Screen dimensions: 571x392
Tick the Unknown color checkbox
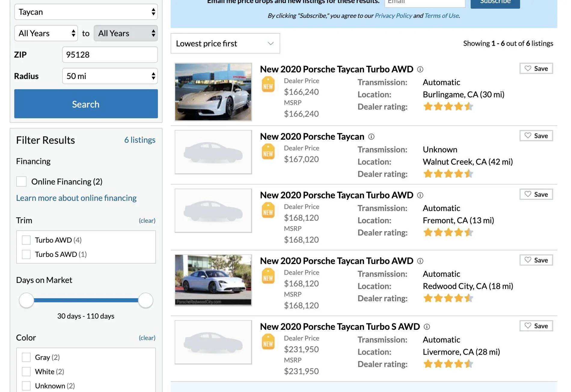pos(26,386)
